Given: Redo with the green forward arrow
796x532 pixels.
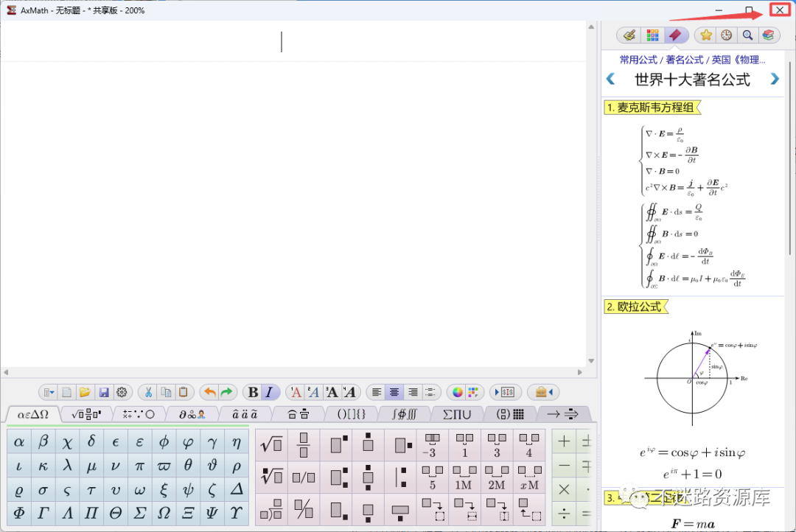Looking at the screenshot, I should (226, 392).
